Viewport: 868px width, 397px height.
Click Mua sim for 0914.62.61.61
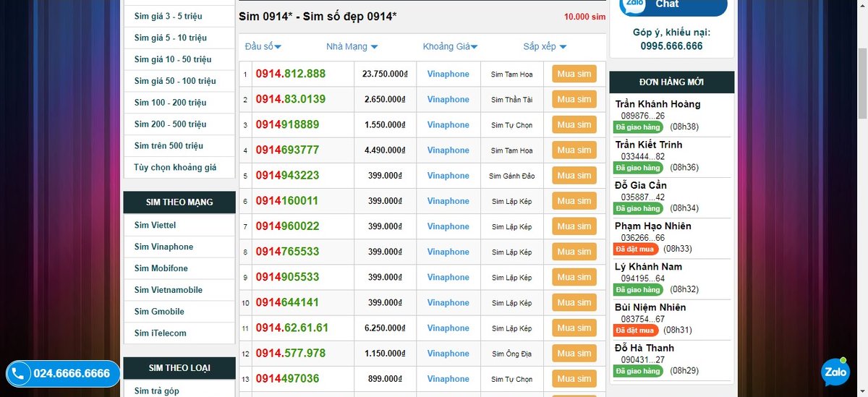574,328
